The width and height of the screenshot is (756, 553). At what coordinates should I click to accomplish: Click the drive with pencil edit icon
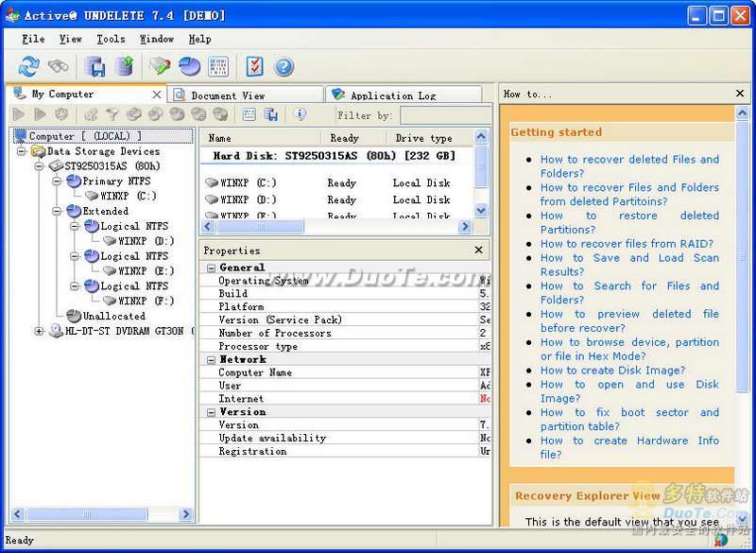tap(160, 66)
